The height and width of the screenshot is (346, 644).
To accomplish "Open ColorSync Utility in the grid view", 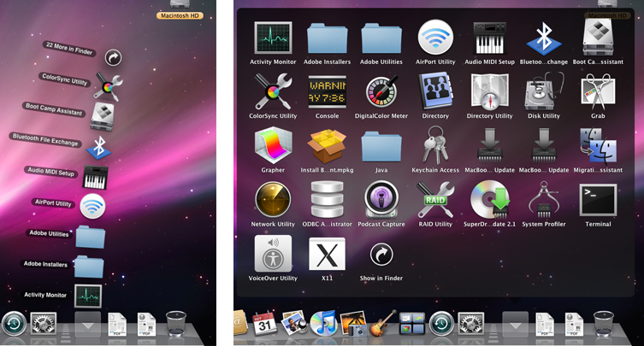I will tap(273, 91).
